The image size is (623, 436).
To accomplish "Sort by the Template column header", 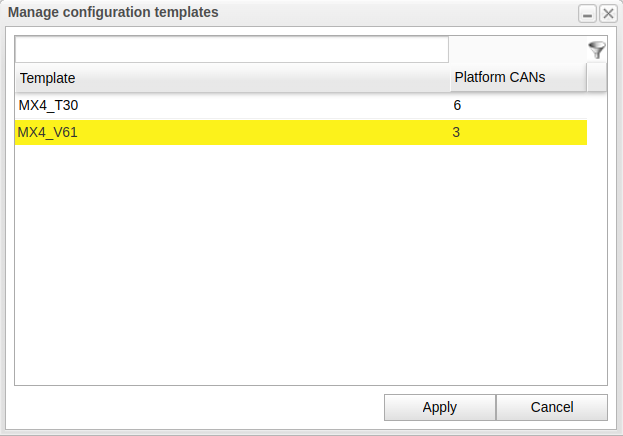I will tap(232, 78).
